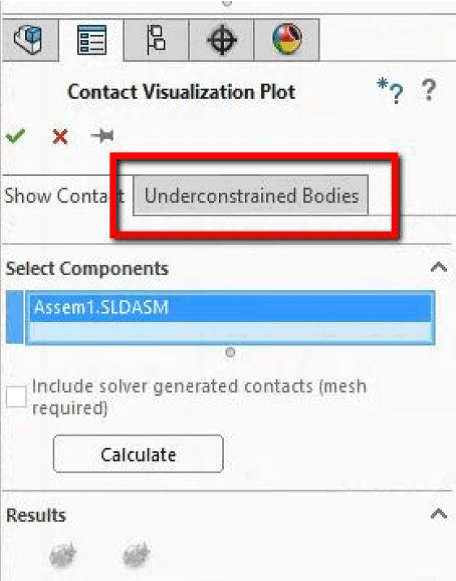456x581 pixels.
Task: Cancel with the red X
Action: coord(60,136)
